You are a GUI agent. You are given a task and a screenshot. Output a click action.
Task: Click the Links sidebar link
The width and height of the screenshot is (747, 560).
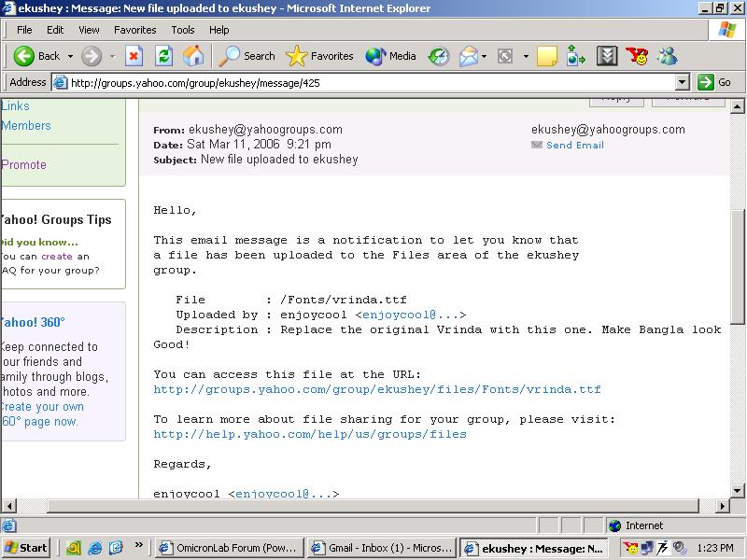point(15,105)
